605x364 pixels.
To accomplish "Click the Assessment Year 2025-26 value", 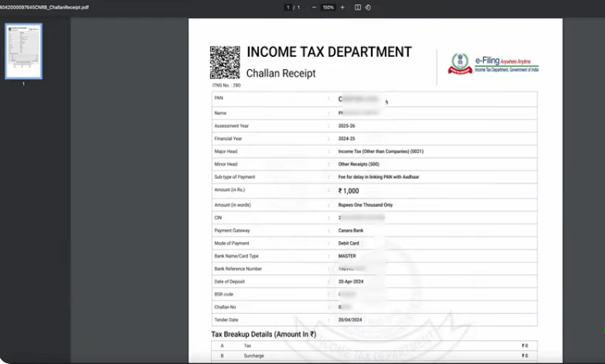I will [349, 126].
